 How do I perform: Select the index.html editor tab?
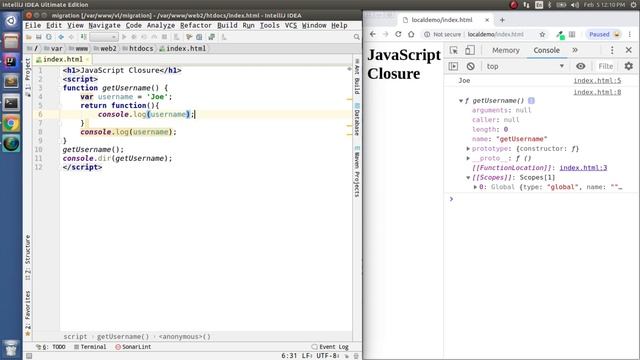(62, 60)
